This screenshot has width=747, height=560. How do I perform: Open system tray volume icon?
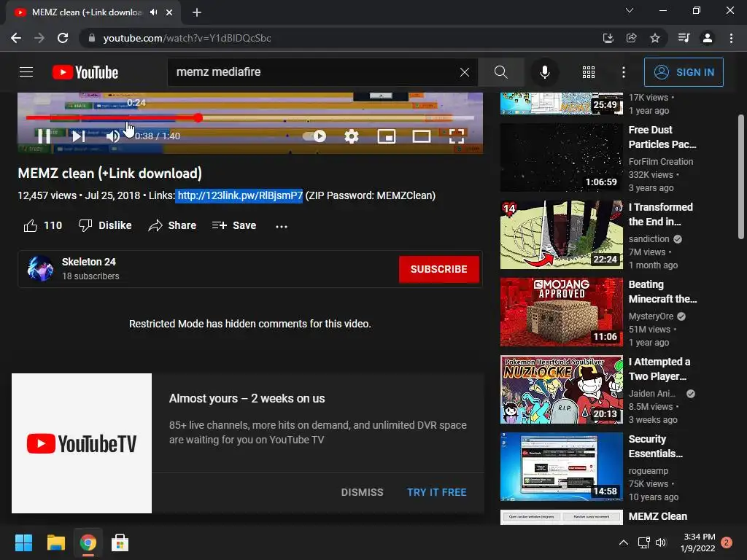(x=661, y=542)
